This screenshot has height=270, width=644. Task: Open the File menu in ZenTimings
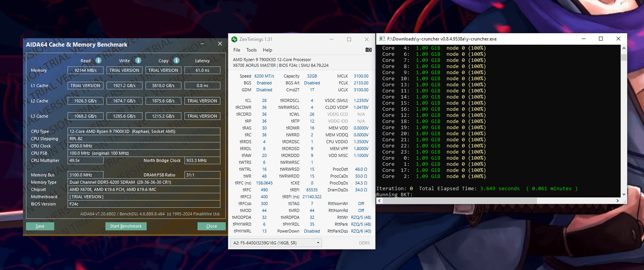[237, 50]
